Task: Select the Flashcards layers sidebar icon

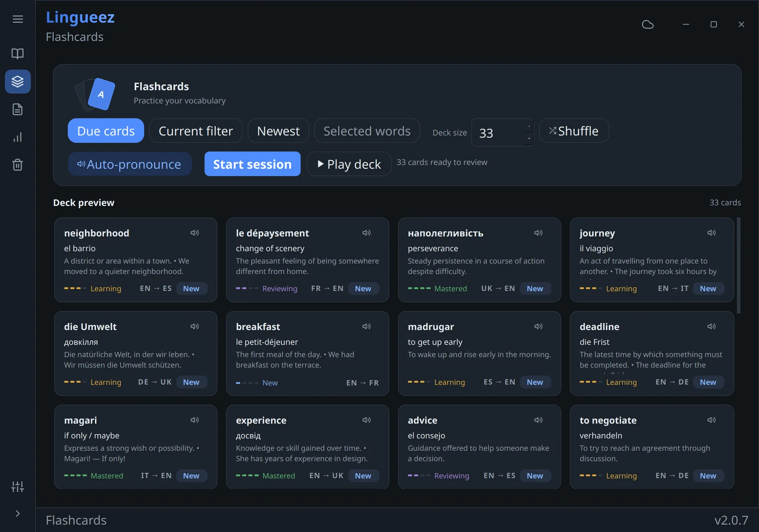Action: [18, 82]
